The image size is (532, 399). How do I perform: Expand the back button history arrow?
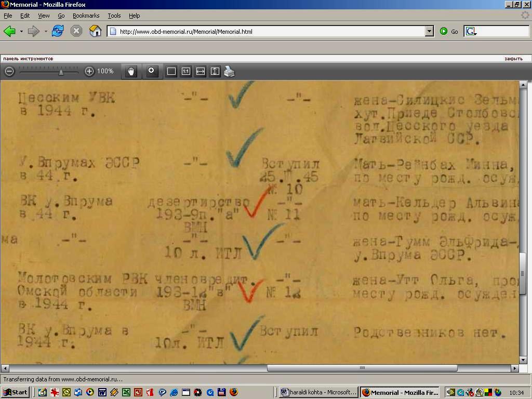21,32
